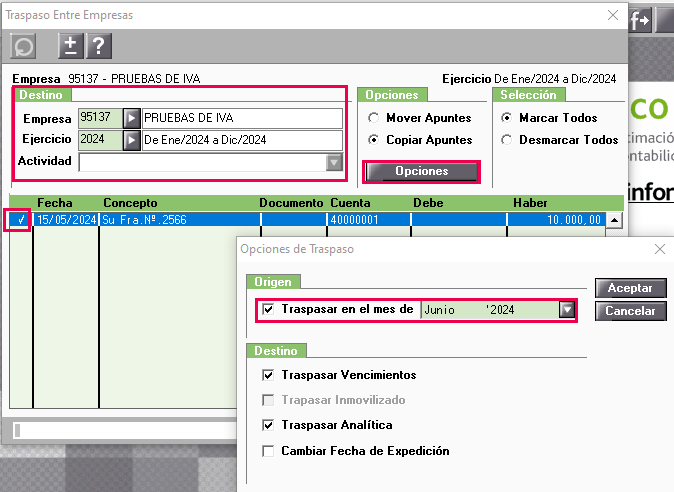Click the scroll up arrow in entries grid
The height and width of the screenshot is (492, 674).
[614, 221]
